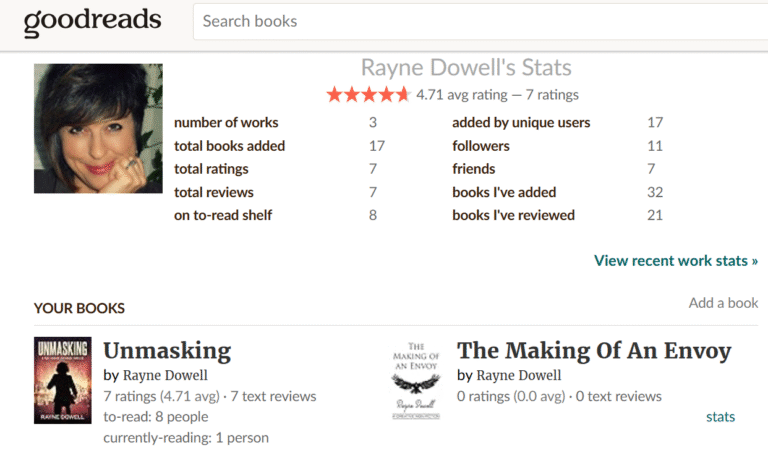Click the on to-read shelf label
Image resolution: width=768 pixels, height=453 pixels.
(223, 215)
